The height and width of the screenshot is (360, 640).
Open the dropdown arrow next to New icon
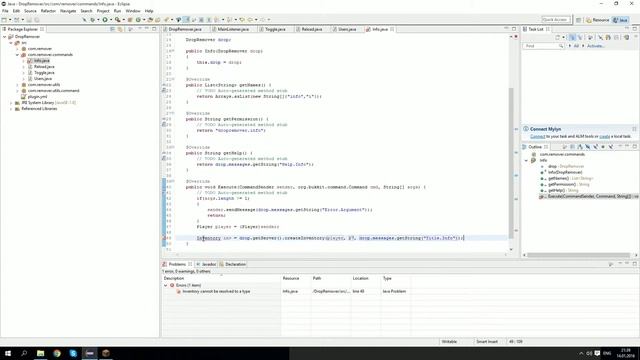coord(10,20)
